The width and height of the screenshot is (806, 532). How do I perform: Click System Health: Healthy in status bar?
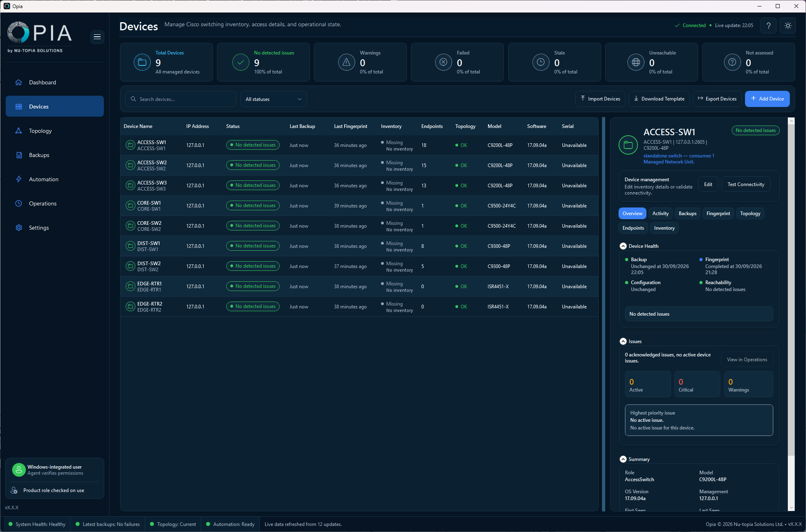[x=37, y=524]
